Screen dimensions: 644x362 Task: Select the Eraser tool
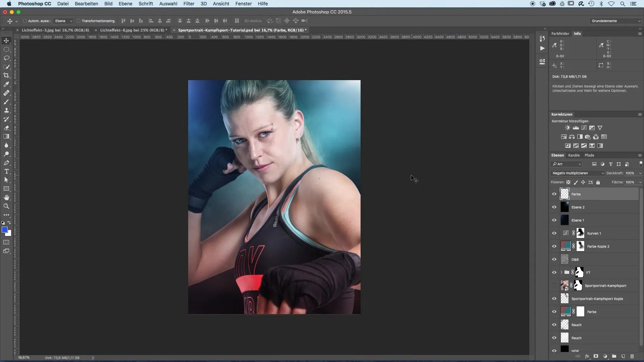pos(6,128)
